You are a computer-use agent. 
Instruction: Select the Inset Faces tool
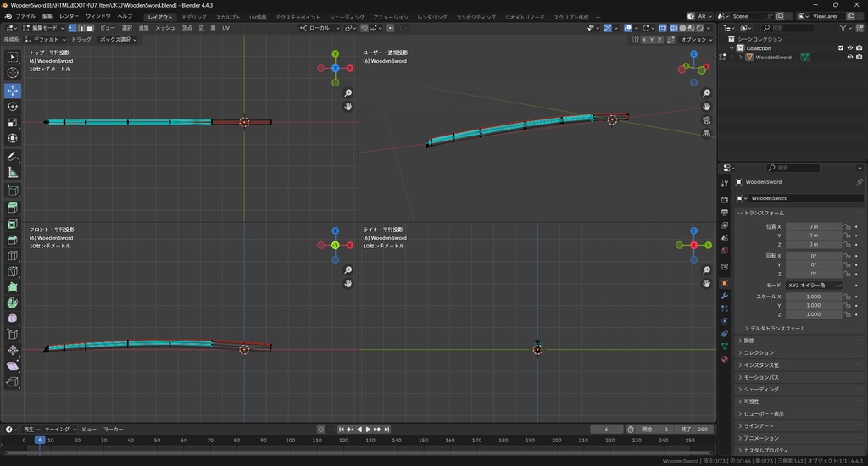(x=12, y=225)
